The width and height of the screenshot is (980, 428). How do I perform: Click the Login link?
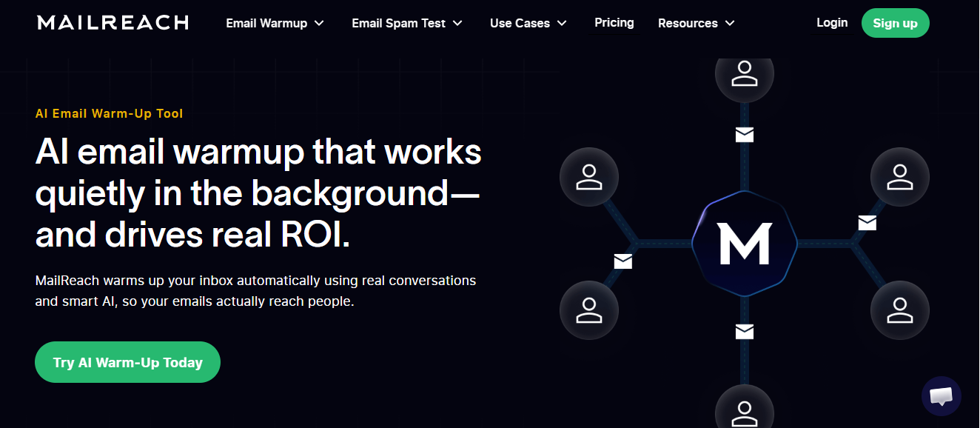pos(832,22)
